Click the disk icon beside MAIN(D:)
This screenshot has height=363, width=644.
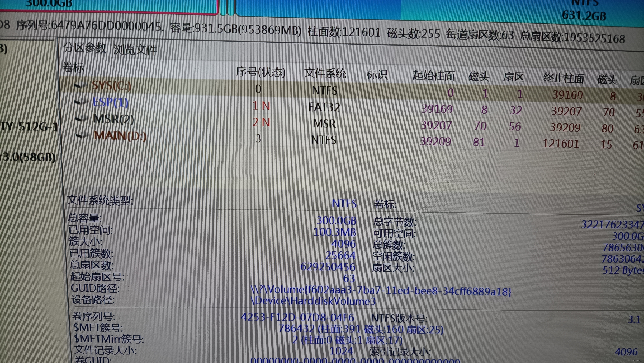tap(82, 135)
